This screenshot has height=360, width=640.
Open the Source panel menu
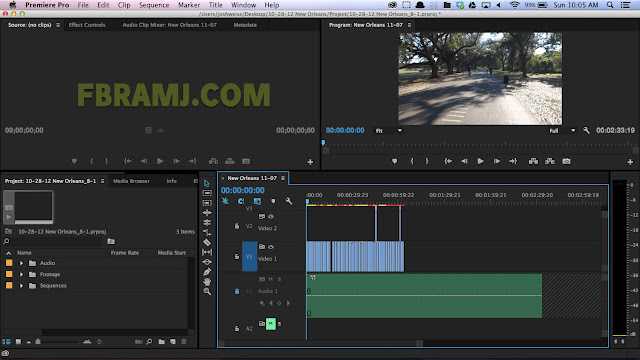[x=58, y=25]
